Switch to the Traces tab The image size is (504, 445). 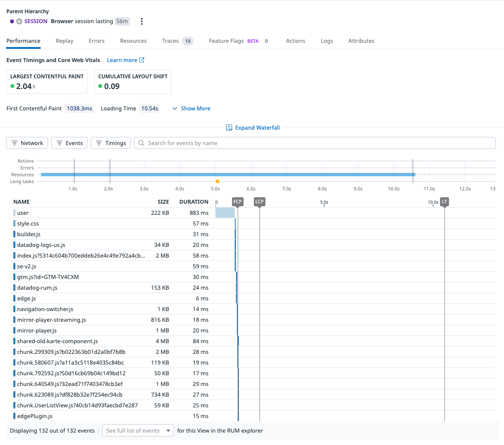click(x=170, y=41)
